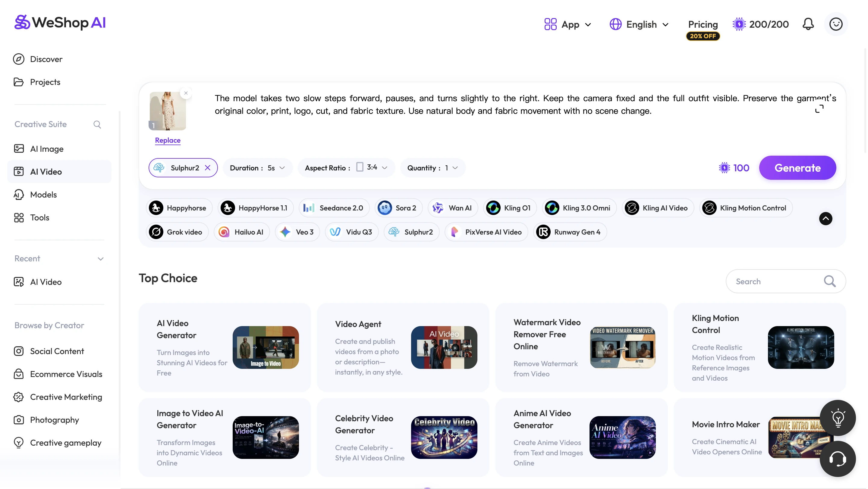Open the Aspect Ratio 3:4 dropdown
868x489 pixels.
click(x=346, y=168)
